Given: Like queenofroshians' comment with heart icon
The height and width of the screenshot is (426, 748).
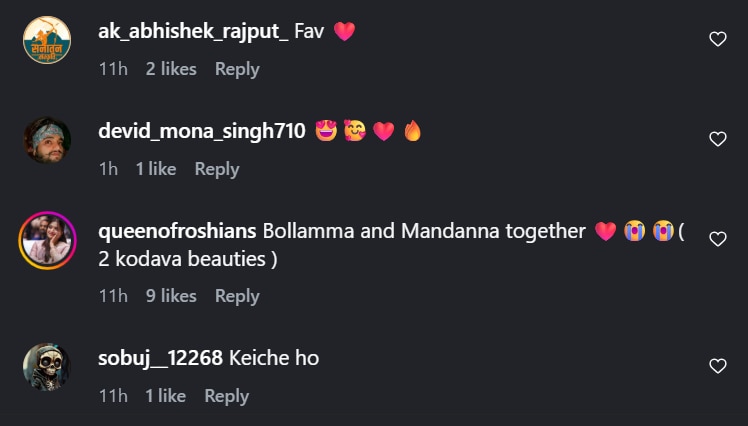Looking at the screenshot, I should tap(717, 239).
